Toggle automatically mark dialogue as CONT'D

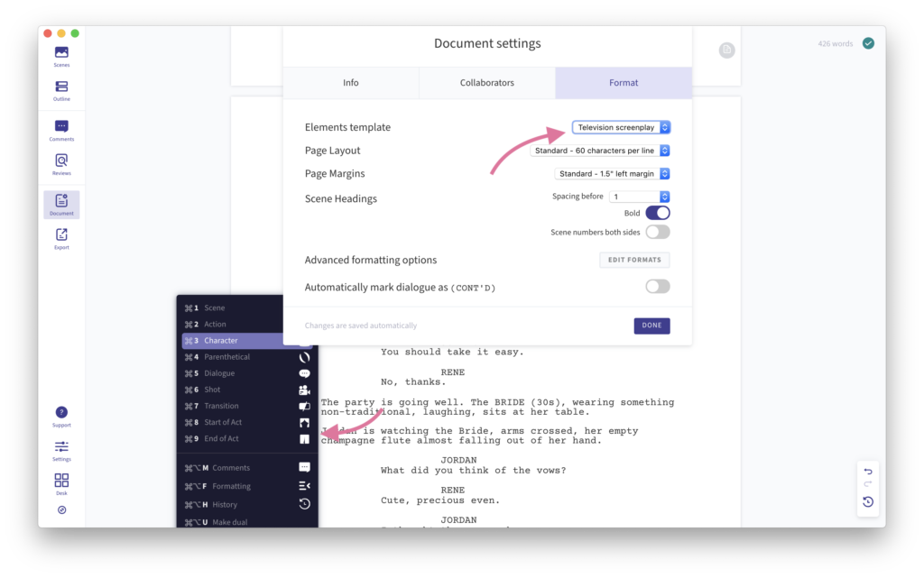click(657, 285)
